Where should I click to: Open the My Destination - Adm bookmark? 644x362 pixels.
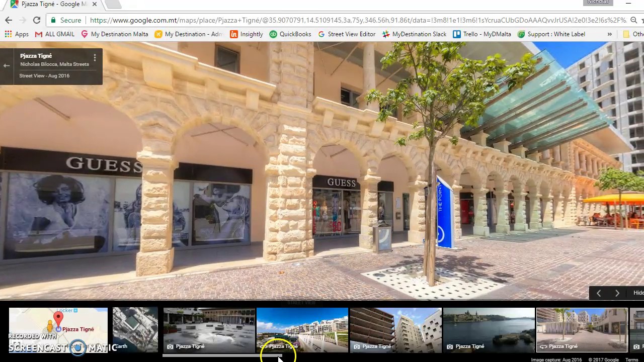[x=189, y=34]
